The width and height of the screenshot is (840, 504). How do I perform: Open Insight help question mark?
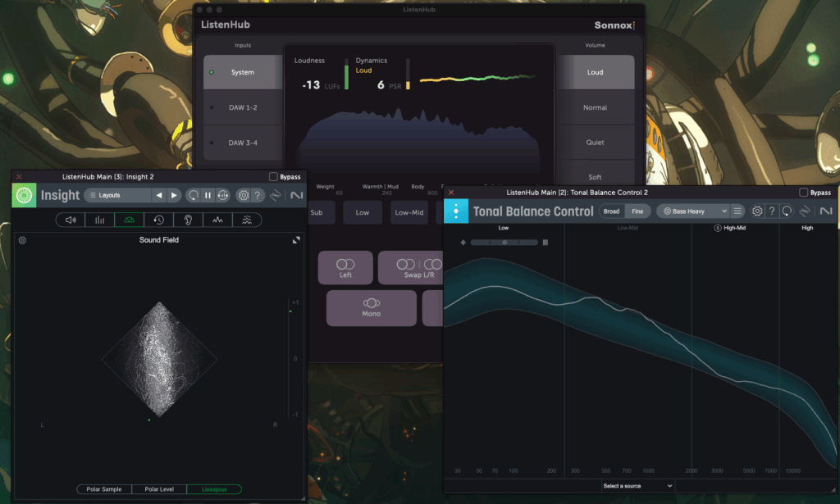(257, 195)
